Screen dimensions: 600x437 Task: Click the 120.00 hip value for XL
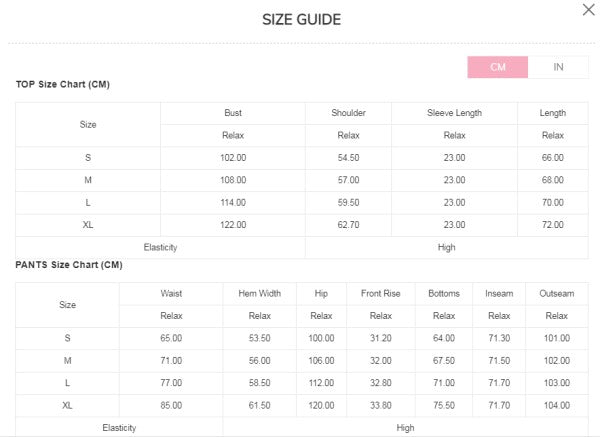[322, 406]
